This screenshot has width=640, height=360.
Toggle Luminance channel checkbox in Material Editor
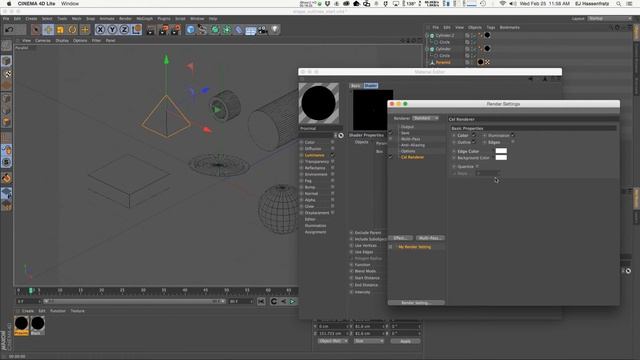pos(332,155)
